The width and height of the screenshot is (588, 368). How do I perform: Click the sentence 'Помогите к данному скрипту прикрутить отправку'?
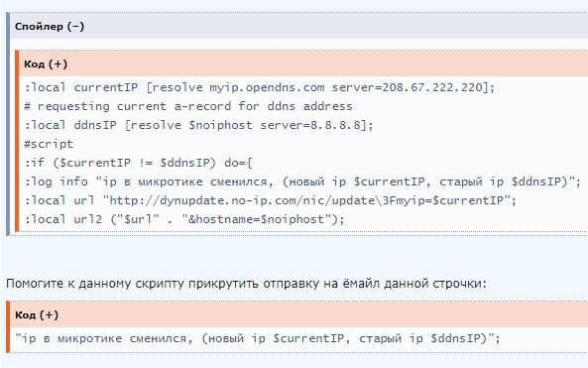coord(246,284)
